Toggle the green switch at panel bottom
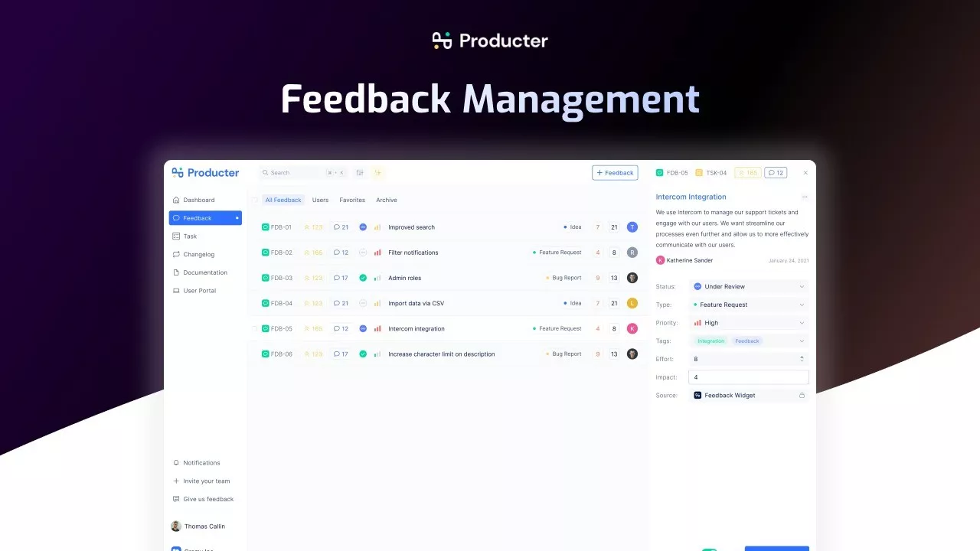Screen dimensions: 980x551 (710, 548)
